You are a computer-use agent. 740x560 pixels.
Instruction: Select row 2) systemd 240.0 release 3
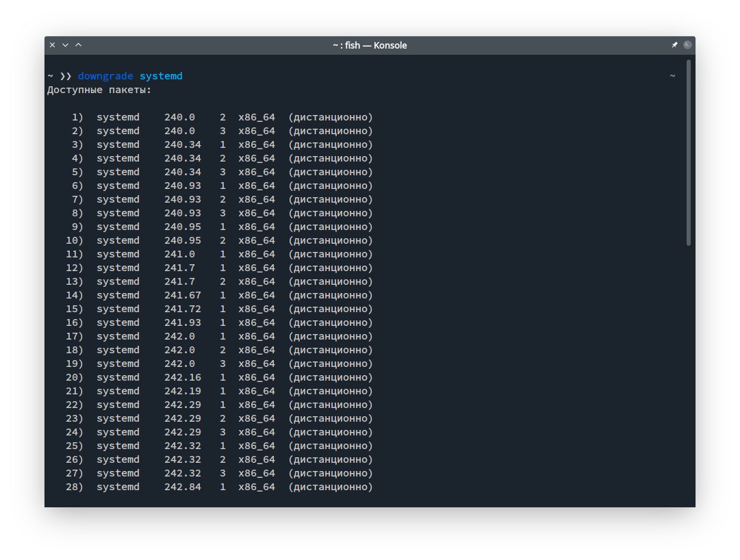(x=220, y=131)
